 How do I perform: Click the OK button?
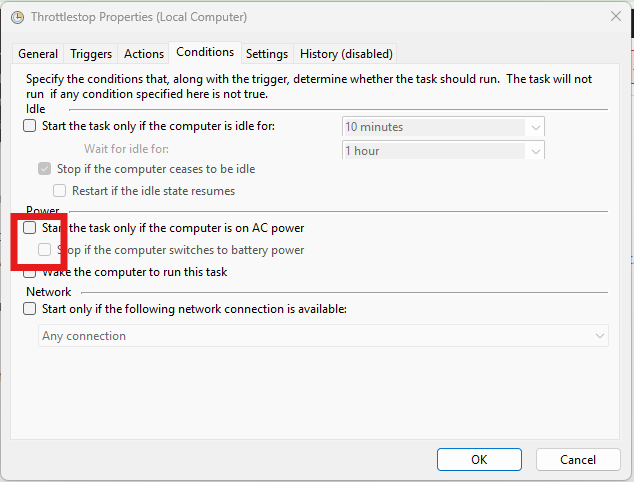[x=479, y=459]
